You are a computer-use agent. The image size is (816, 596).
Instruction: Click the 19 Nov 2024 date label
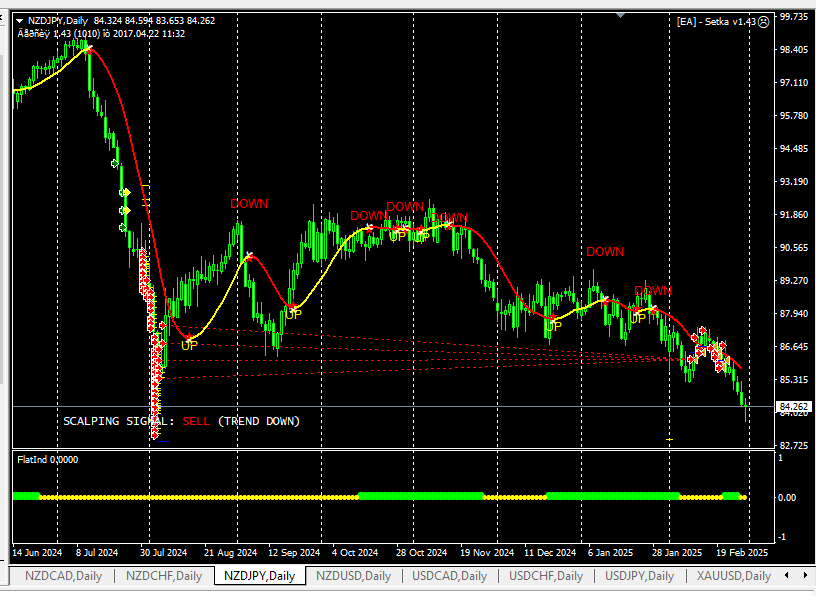pos(487,552)
